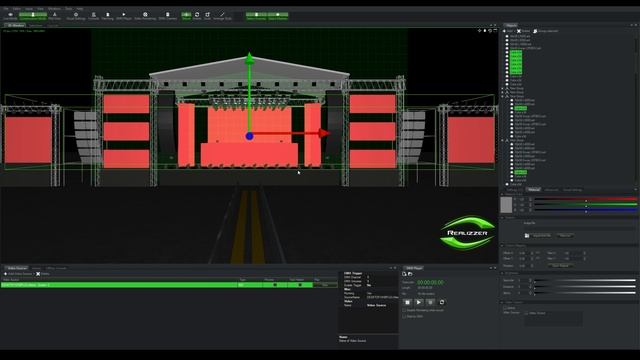Collapse the RGB diffuse color section
Image resolution: width=640 pixels, height=360 pixels.
[x=502, y=195]
